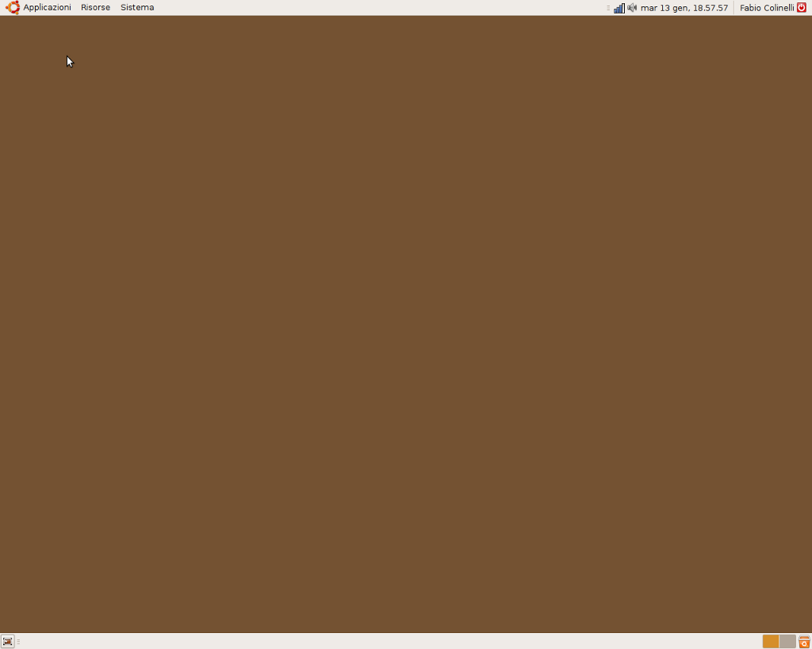Open the clock showing mar 13 gen
This screenshot has height=649, width=812.
point(684,8)
